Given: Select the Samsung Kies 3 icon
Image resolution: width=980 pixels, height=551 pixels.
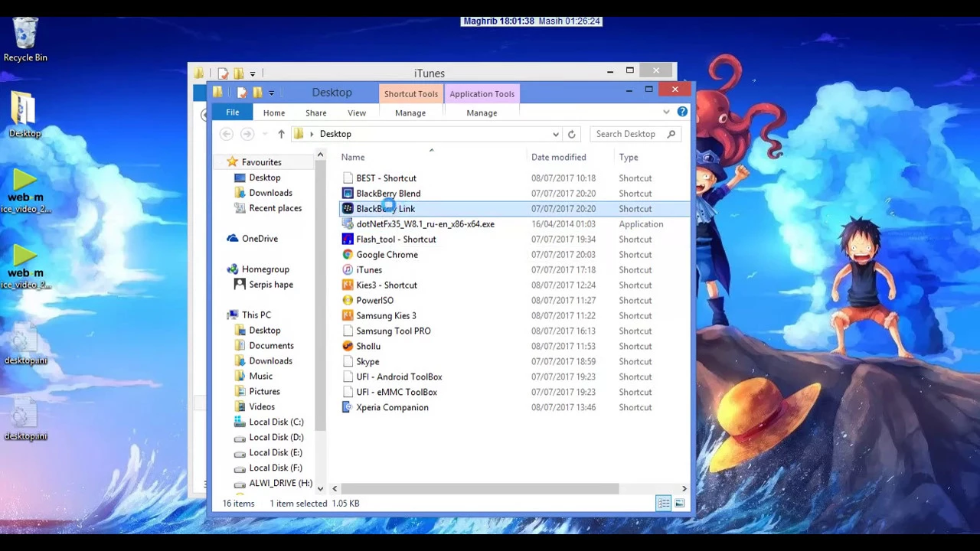Looking at the screenshot, I should [x=348, y=316].
